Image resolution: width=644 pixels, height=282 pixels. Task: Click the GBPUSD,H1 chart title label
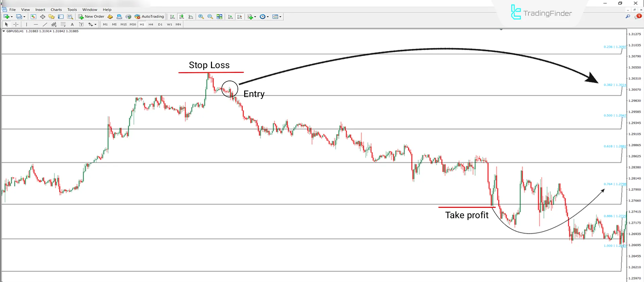[x=15, y=31]
